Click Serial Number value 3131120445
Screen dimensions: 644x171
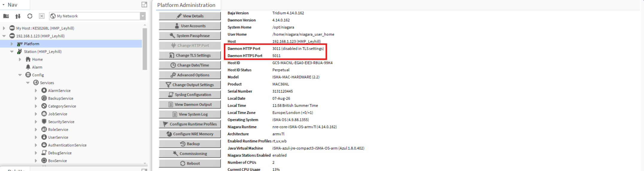pyautogui.click(x=282, y=91)
